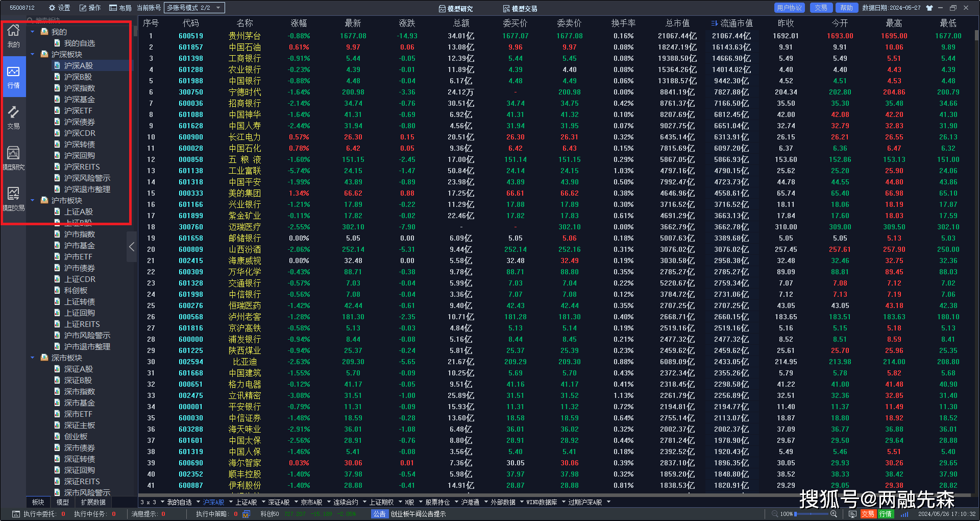Click icon beside 执行中策略 count
Screen dimensions: 980x521
click(x=246, y=514)
